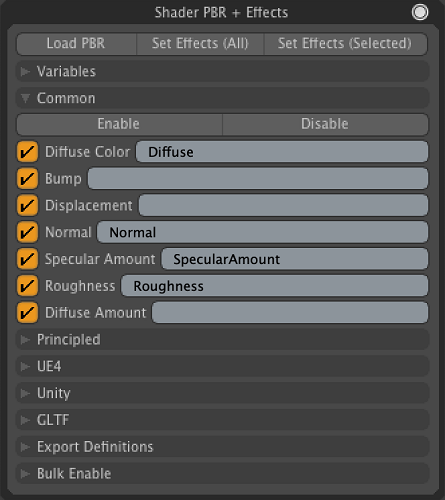The width and height of the screenshot is (445, 500).
Task: Expand the UE4 section
Action: point(222,366)
